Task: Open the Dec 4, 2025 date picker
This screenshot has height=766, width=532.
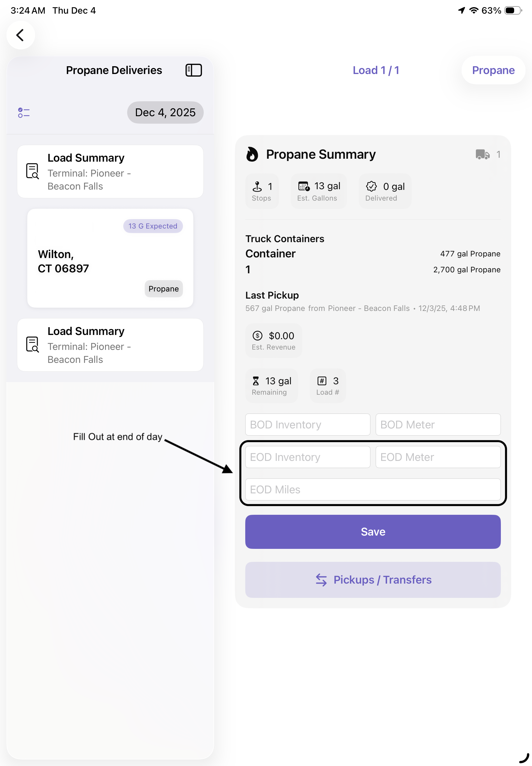Action: (x=165, y=113)
